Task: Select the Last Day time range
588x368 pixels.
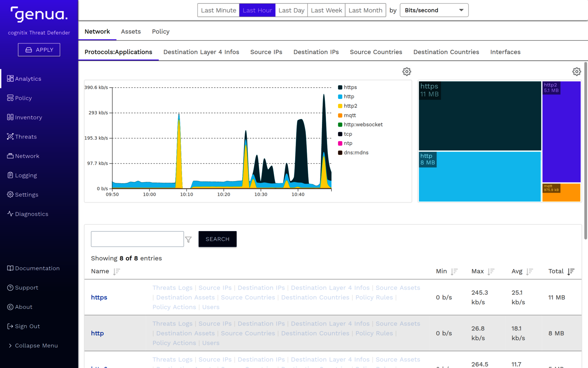Action: point(291,10)
